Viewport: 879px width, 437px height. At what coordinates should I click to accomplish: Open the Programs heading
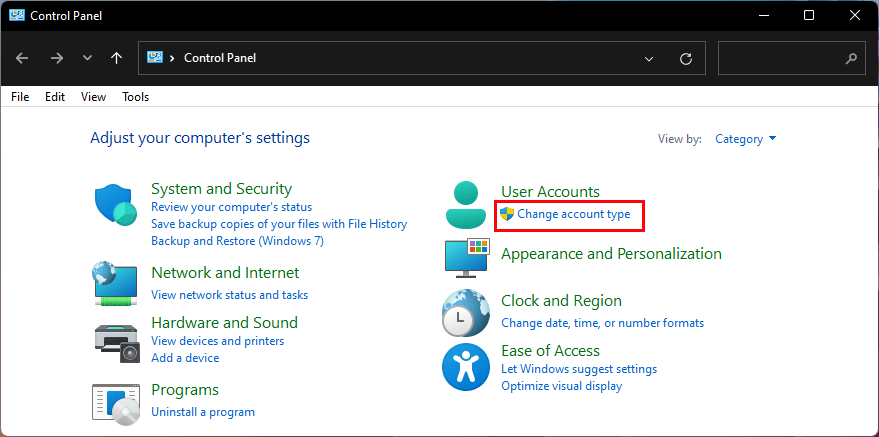click(x=185, y=389)
